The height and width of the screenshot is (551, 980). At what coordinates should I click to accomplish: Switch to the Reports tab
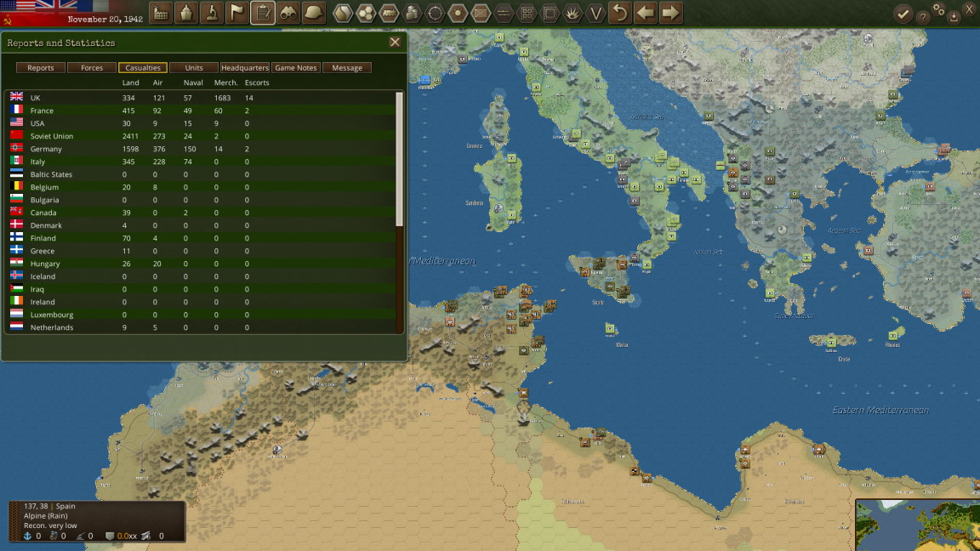(41, 67)
